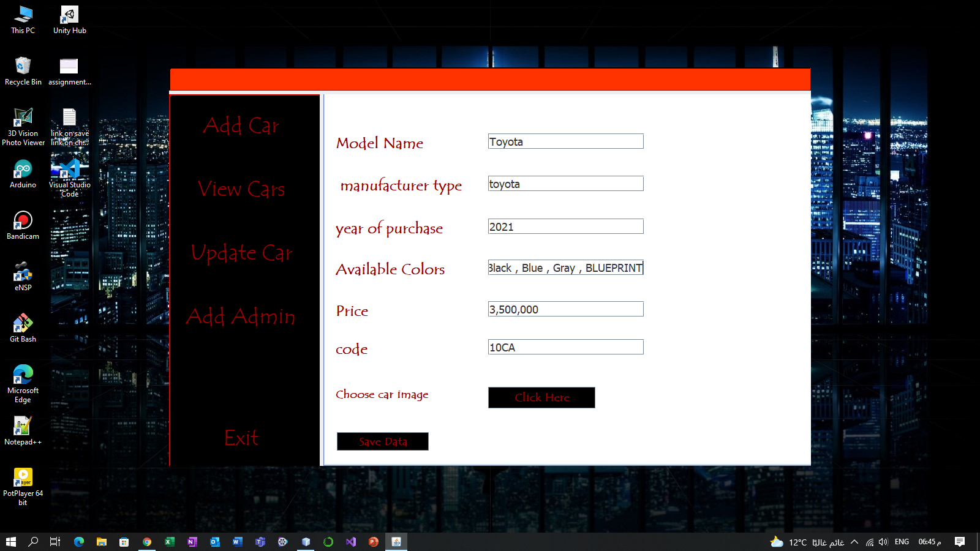Open the Windows Start menu
This screenshot has height=551, width=980.
coord(10,542)
